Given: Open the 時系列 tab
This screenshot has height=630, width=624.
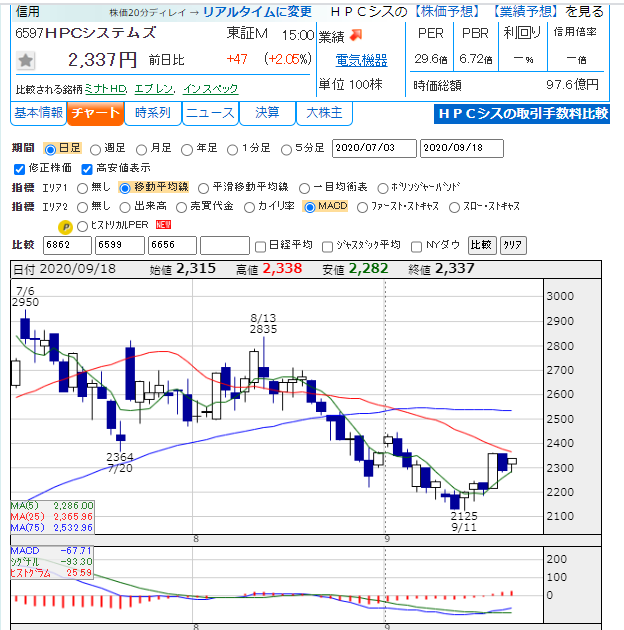Looking at the screenshot, I should point(153,113).
